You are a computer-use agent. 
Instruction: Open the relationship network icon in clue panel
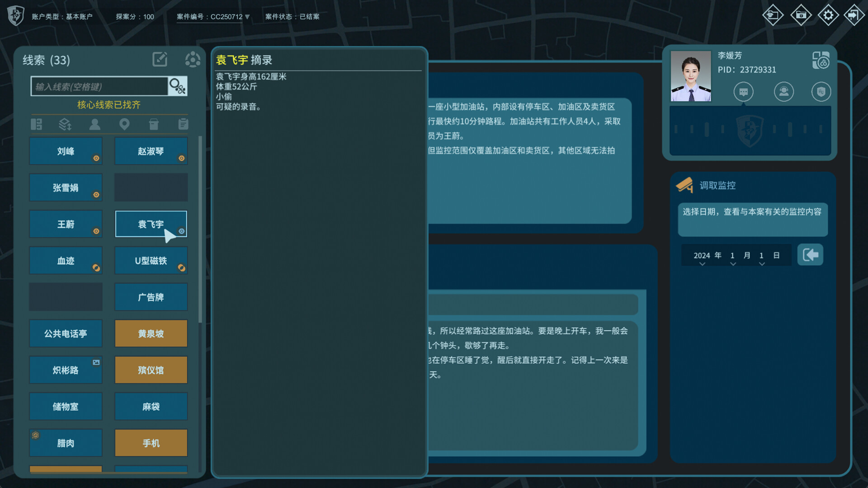pos(193,59)
